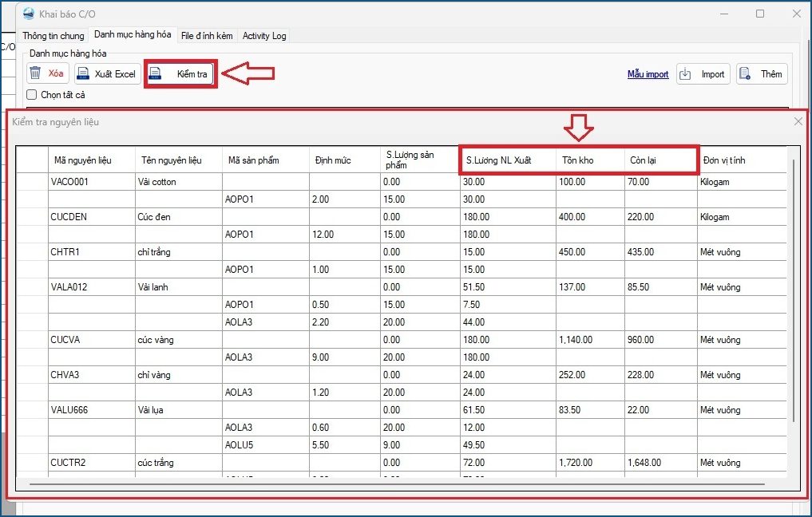The image size is (812, 517).
Task: Click the Xuất Excel button label
Action: coord(115,74)
